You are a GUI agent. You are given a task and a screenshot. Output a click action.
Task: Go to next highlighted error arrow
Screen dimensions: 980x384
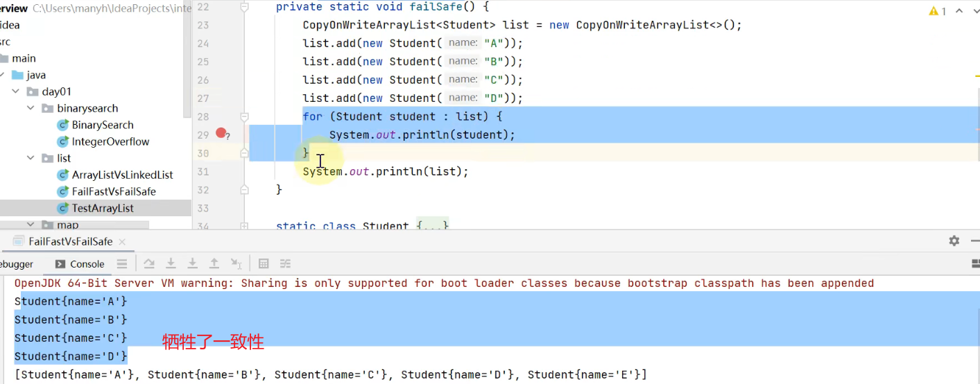[977, 11]
